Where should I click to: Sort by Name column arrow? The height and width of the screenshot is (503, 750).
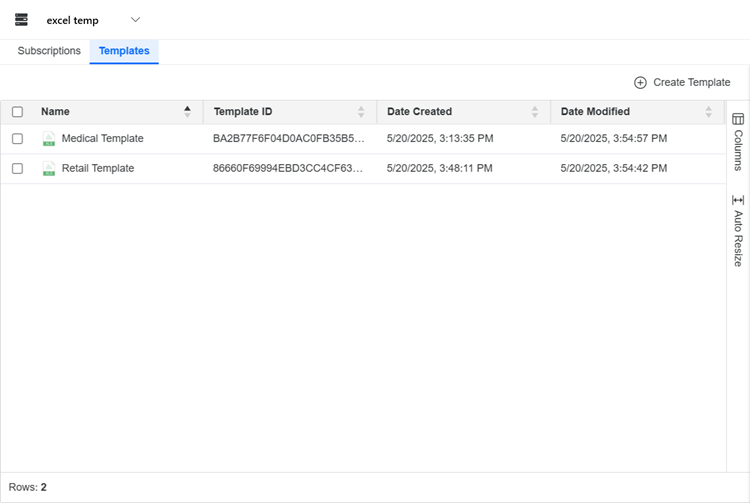187,112
